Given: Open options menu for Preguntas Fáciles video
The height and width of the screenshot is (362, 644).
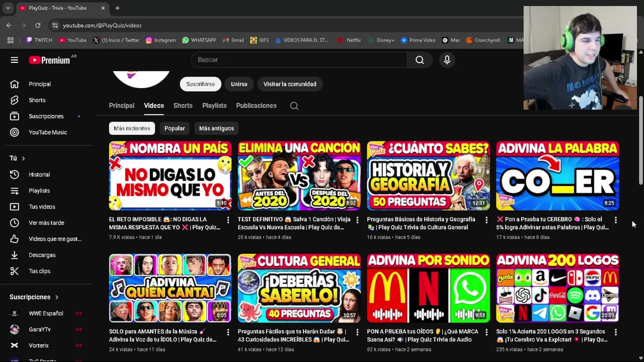Looking at the screenshot, I should coord(357,332).
